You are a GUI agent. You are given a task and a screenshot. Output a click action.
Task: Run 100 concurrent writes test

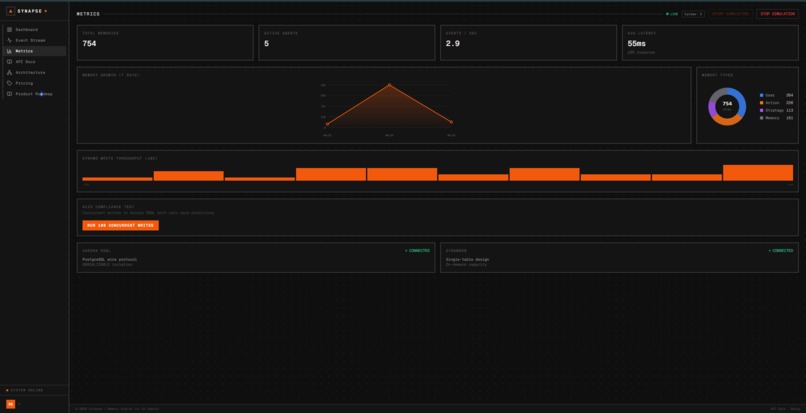[120, 225]
